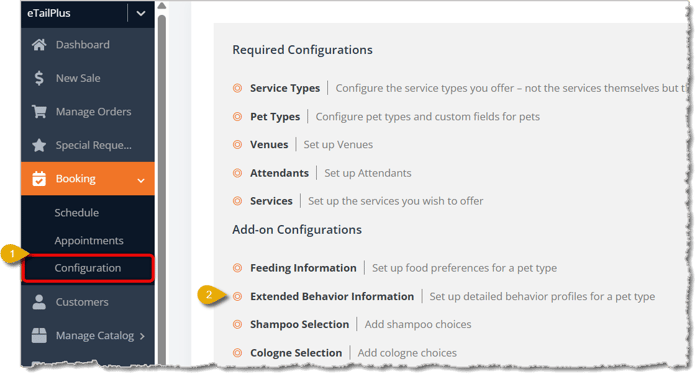The height and width of the screenshot is (377, 700).
Task: Click the Required Configurations heading
Action: point(302,50)
